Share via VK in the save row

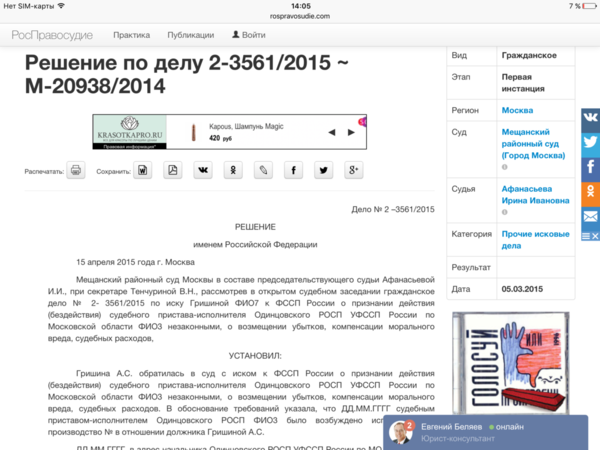[x=203, y=171]
